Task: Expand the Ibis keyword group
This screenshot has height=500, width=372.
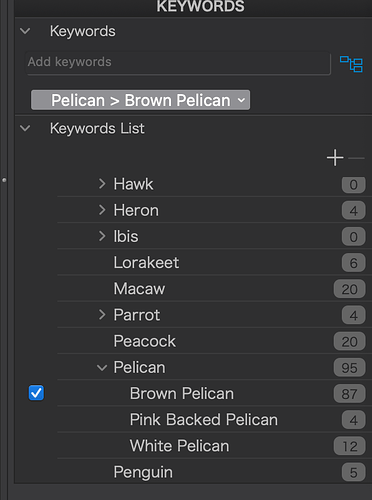Action: 102,236
